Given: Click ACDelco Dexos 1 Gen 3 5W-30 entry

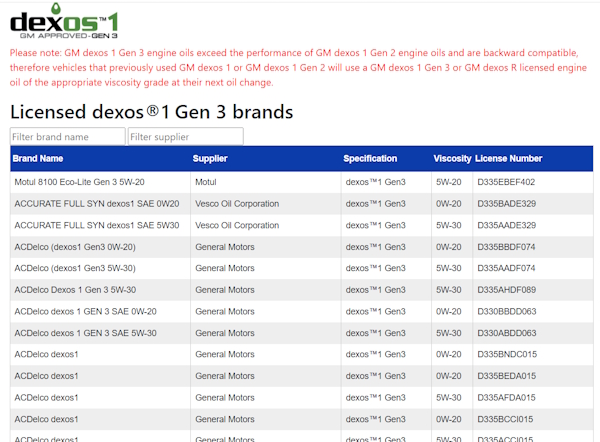Looking at the screenshot, I should [x=75, y=290].
